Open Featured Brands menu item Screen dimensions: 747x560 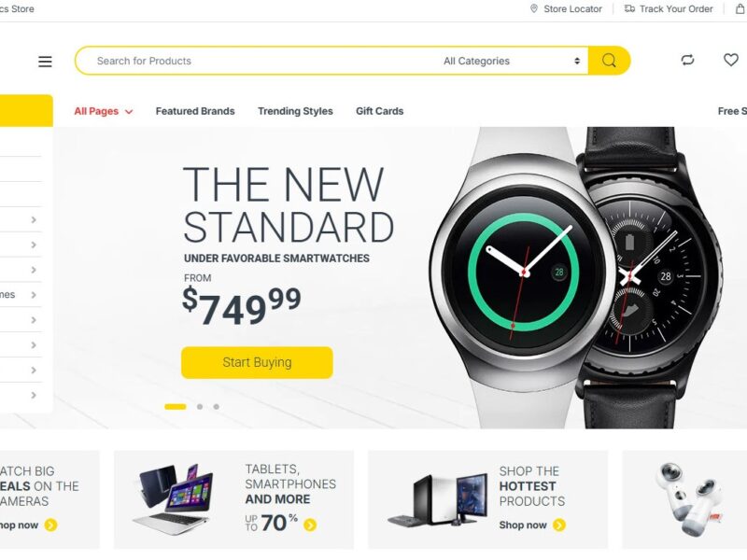(195, 111)
